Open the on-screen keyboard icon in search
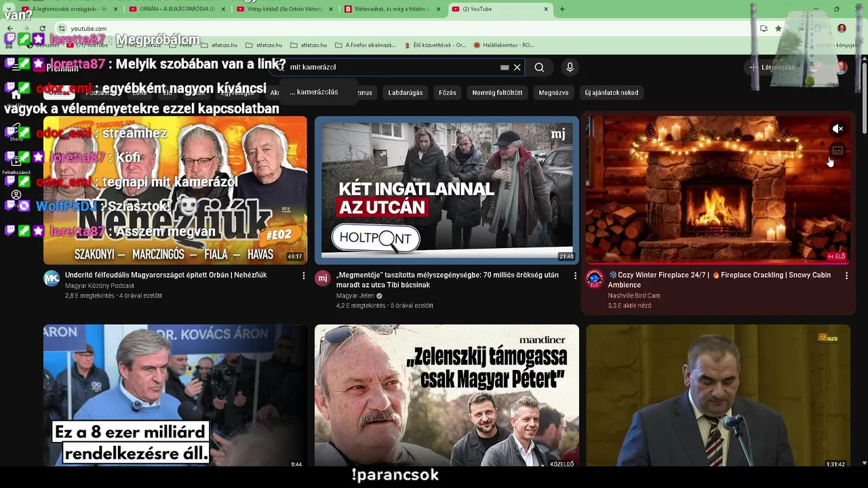Screen dimensions: 868x488 pyautogui.click(x=505, y=67)
